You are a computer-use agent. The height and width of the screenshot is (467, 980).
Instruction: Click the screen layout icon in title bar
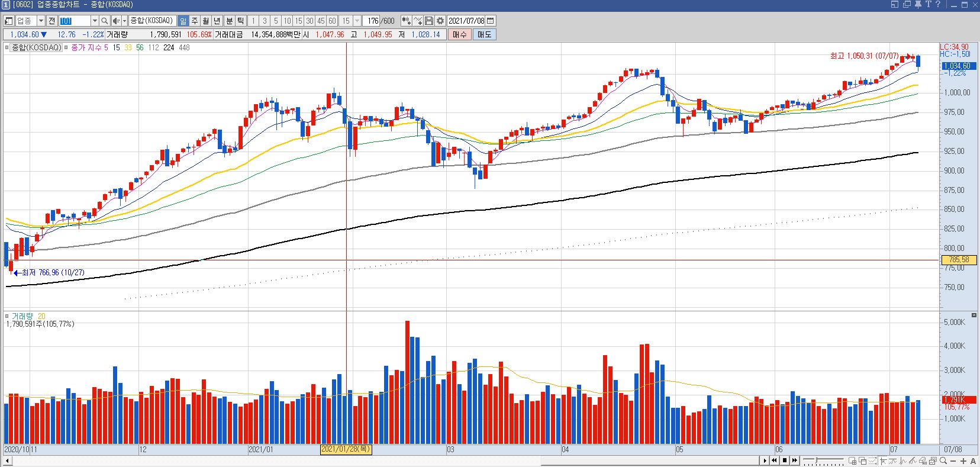click(x=895, y=4)
